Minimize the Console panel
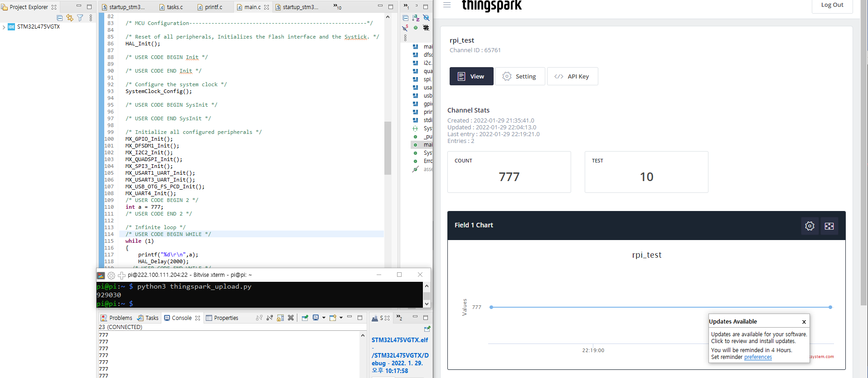The width and height of the screenshot is (868, 378). point(349,317)
